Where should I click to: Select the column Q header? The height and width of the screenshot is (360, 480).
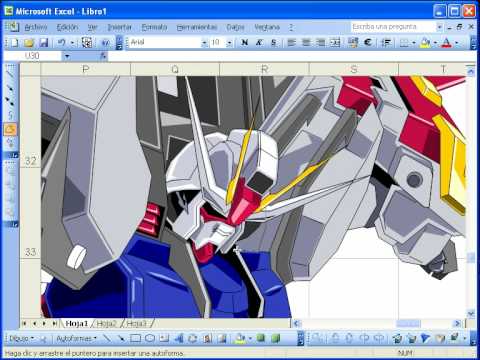coord(175,69)
